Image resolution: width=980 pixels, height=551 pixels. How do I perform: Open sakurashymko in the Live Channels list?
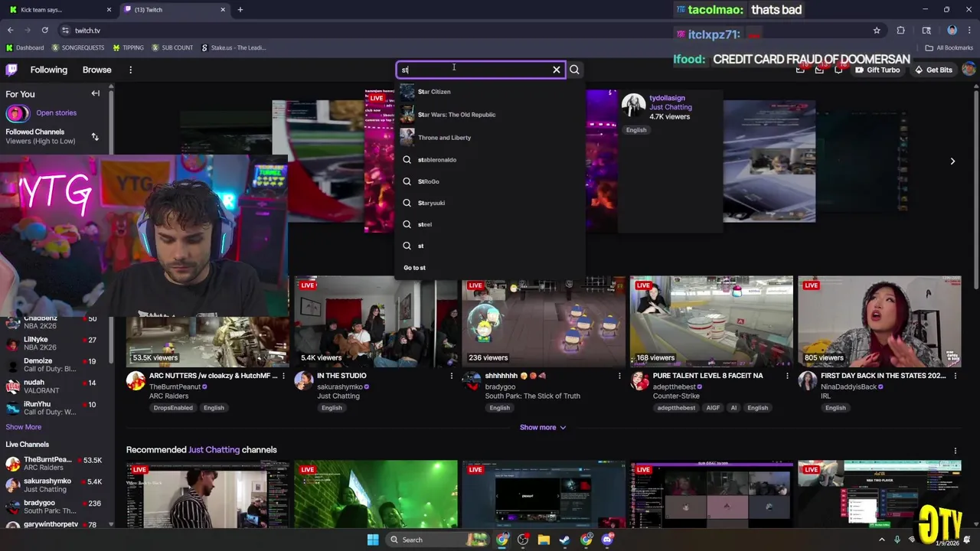coord(57,485)
